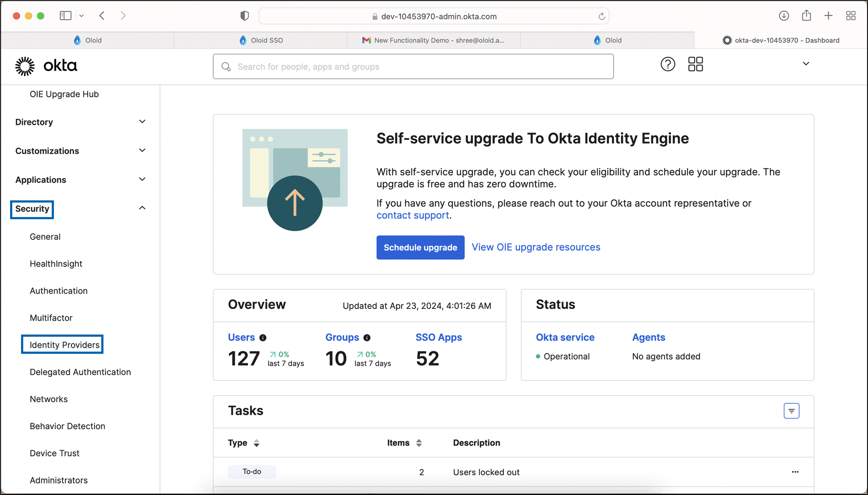Open a new tab with the plus icon
The image size is (868, 495).
pos(828,16)
